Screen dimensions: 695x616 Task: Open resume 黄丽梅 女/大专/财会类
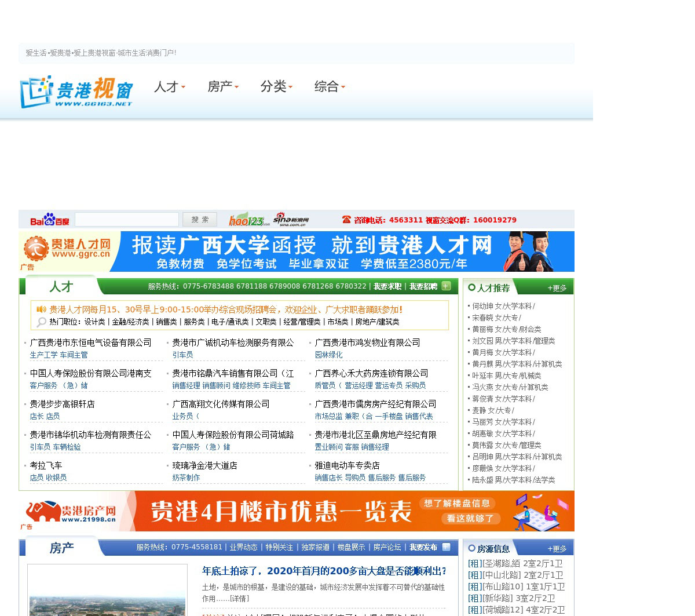[507, 329]
